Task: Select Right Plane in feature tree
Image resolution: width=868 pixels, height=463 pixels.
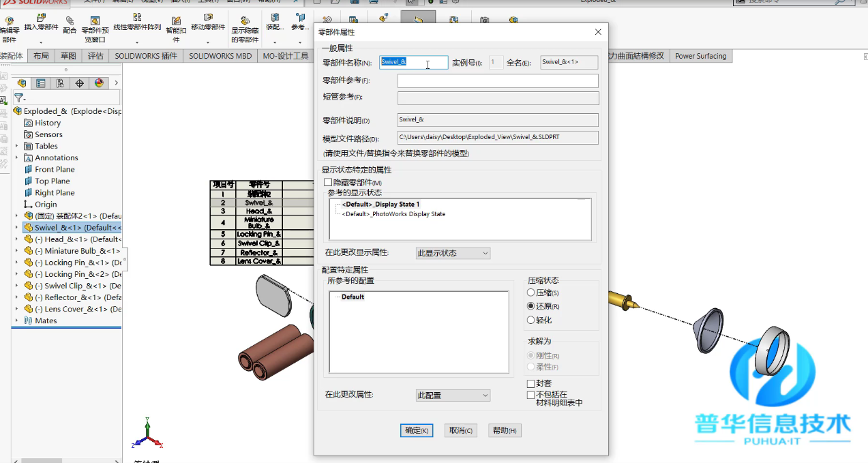Action: click(49, 192)
